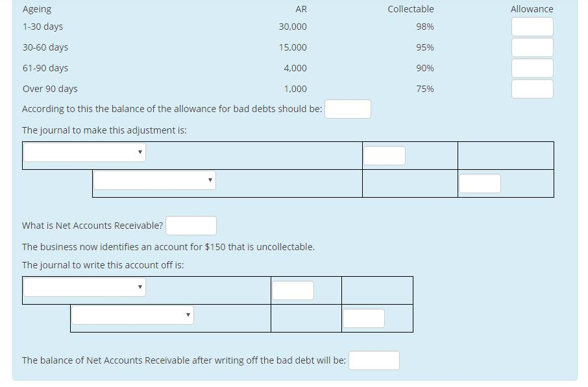588x387 pixels.
Task: Select the Net Accounts Receivable answer field
Action: pyautogui.click(x=191, y=225)
